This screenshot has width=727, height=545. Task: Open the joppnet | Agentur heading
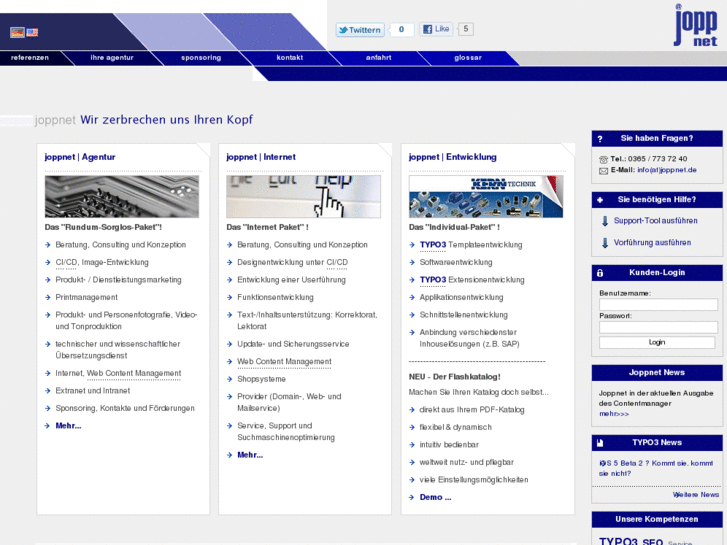coord(80,157)
